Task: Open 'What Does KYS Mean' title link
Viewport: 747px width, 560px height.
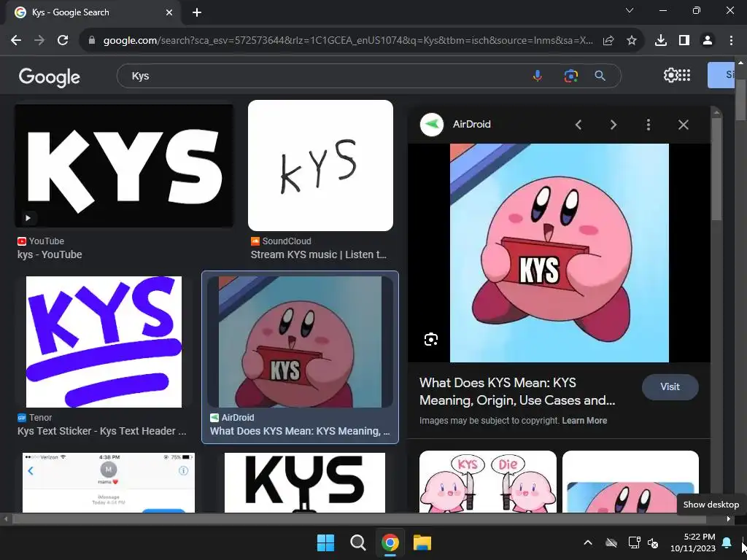Action: coord(517,392)
